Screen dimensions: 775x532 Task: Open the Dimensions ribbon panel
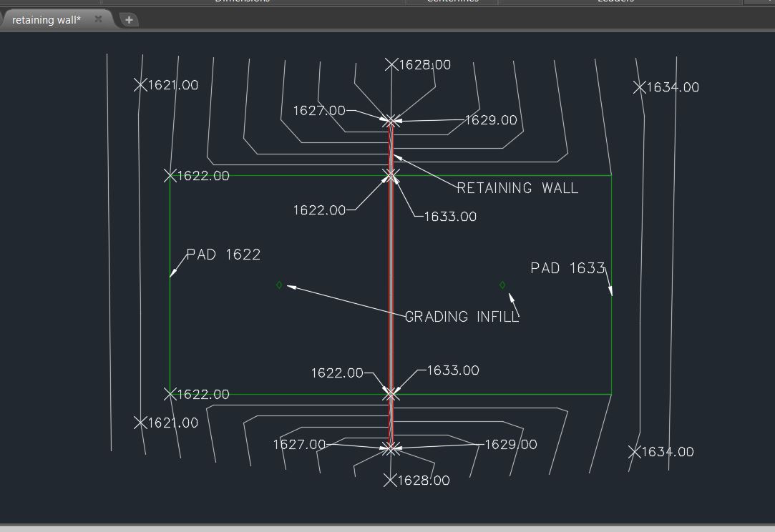pyautogui.click(x=242, y=1)
